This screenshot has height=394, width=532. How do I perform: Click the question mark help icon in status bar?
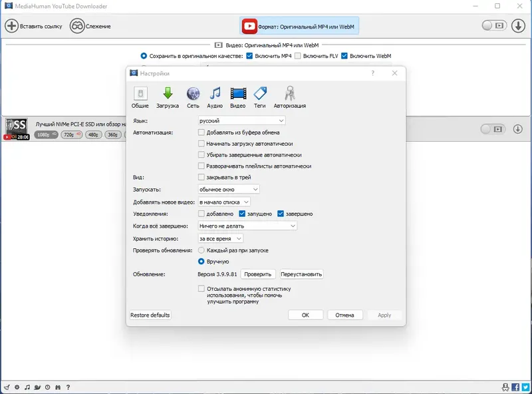(68, 387)
